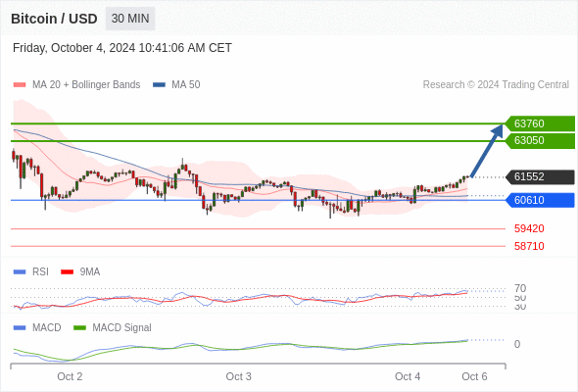The image size is (578, 392).
Task: Click the blue upward forecast arrow
Action: (487, 151)
